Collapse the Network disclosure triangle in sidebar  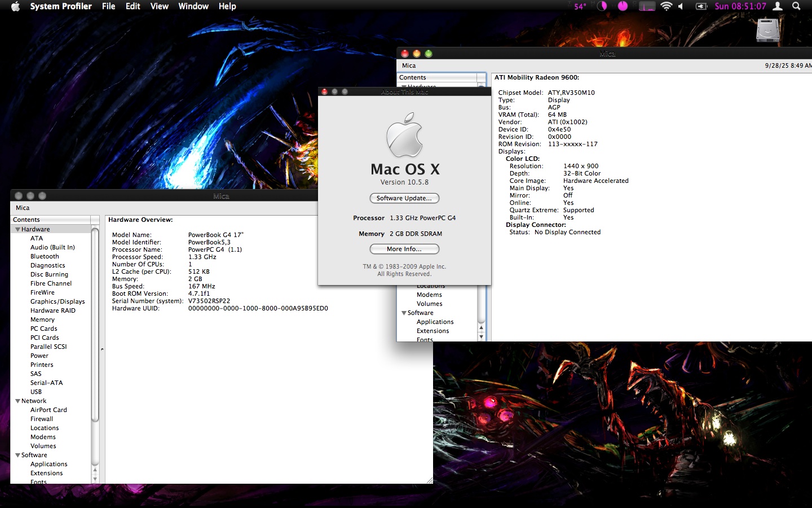coord(18,401)
